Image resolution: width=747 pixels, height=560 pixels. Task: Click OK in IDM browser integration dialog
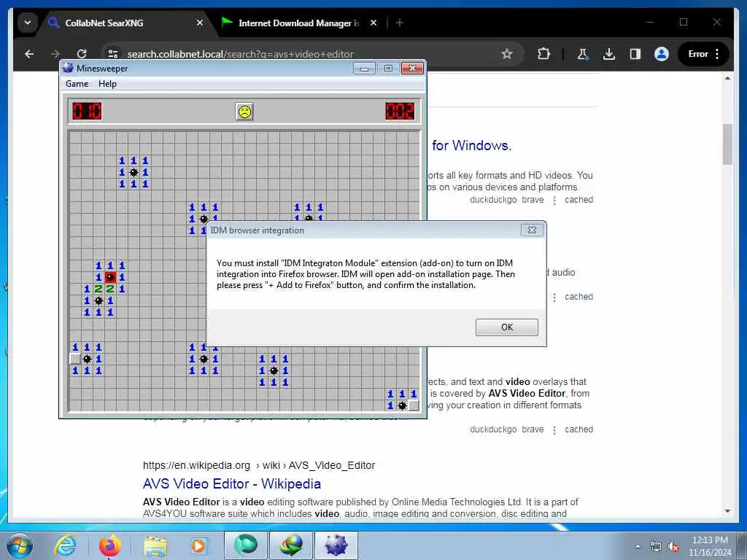(x=507, y=327)
